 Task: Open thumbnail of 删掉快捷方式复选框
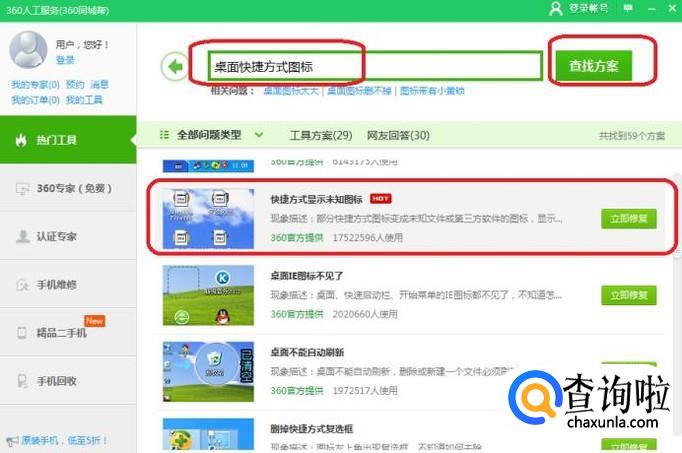(208, 434)
